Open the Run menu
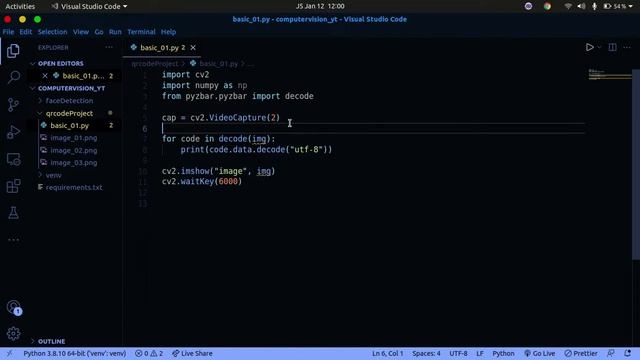 coord(115,32)
